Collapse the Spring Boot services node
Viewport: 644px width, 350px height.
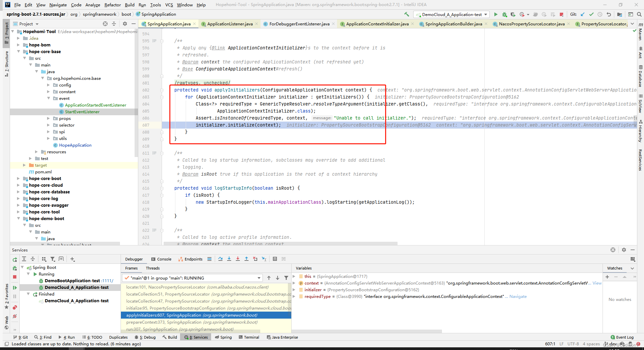coord(22,267)
